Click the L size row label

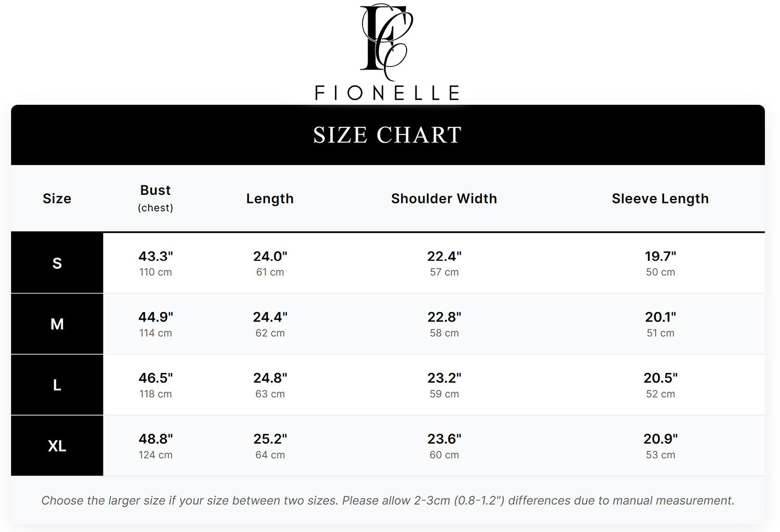(57, 385)
